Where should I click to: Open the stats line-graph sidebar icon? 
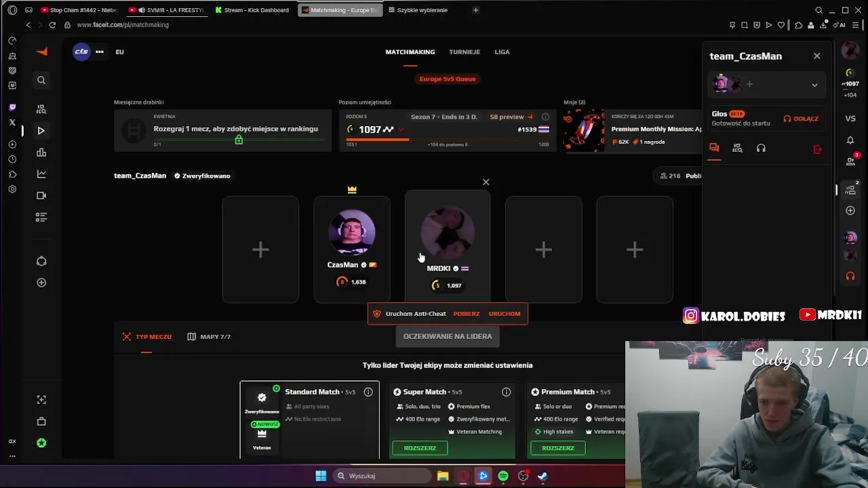(41, 174)
